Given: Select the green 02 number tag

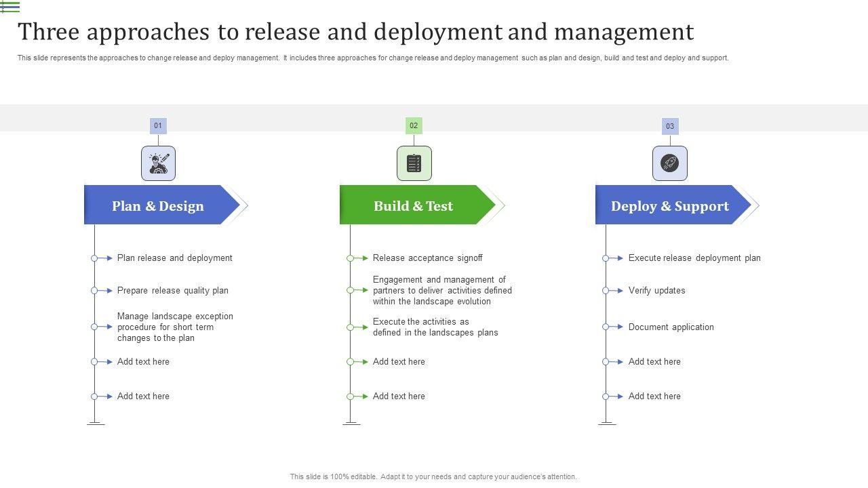Looking at the screenshot, I should click(x=414, y=125).
